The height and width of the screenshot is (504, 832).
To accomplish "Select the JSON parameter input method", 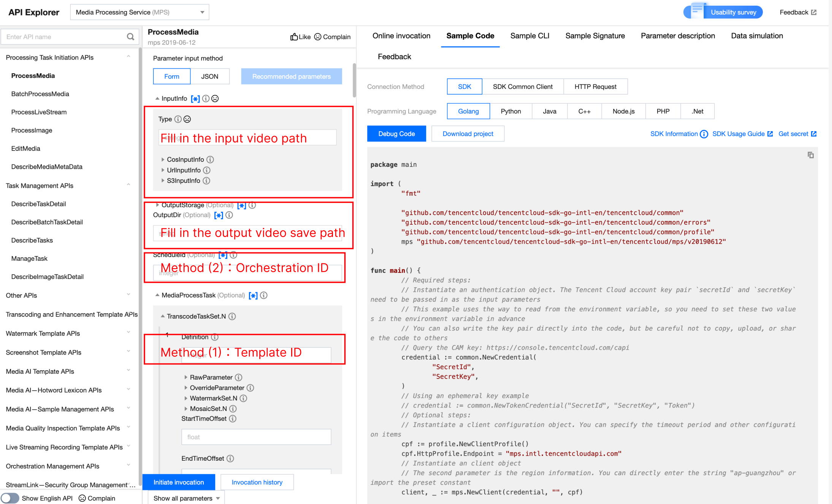I will 209,76.
